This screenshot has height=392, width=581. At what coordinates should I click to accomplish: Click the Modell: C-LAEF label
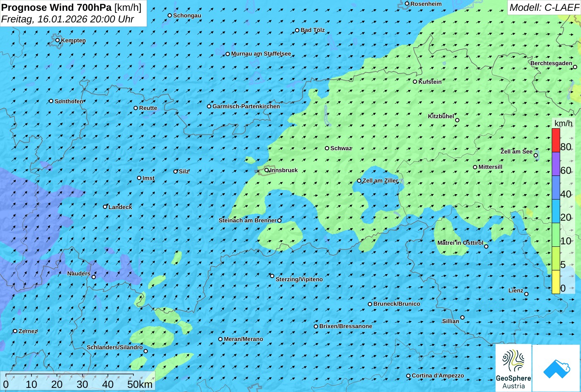(x=544, y=7)
